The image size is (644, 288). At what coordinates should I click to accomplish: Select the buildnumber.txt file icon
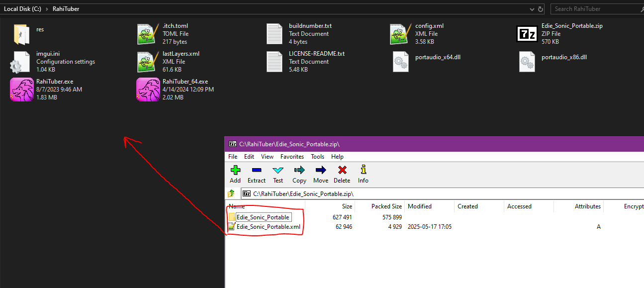(275, 34)
